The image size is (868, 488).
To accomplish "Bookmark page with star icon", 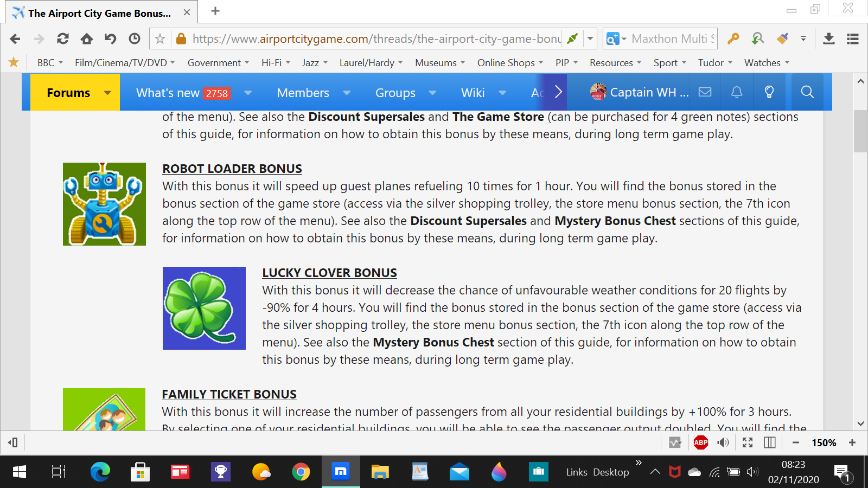I will tap(160, 38).
